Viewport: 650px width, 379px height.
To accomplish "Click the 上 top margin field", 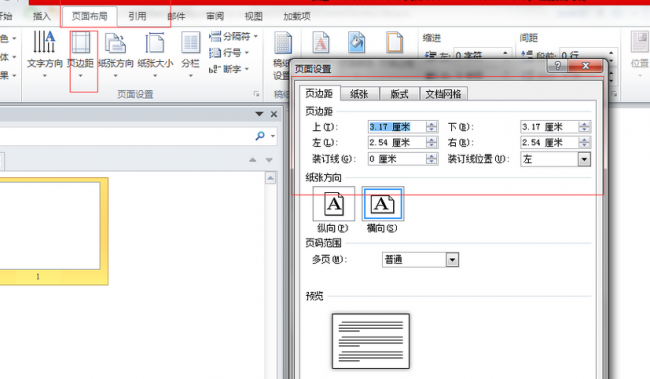I will click(397, 127).
